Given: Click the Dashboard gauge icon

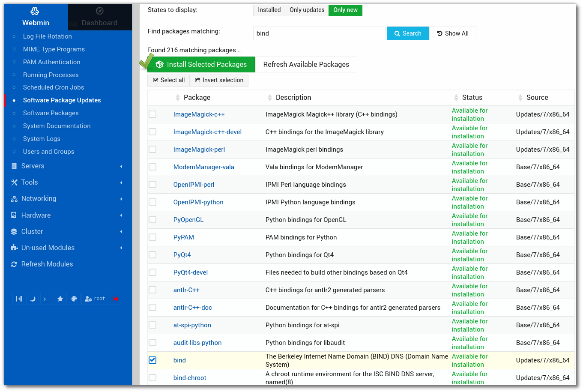Looking at the screenshot, I should tap(99, 11).
